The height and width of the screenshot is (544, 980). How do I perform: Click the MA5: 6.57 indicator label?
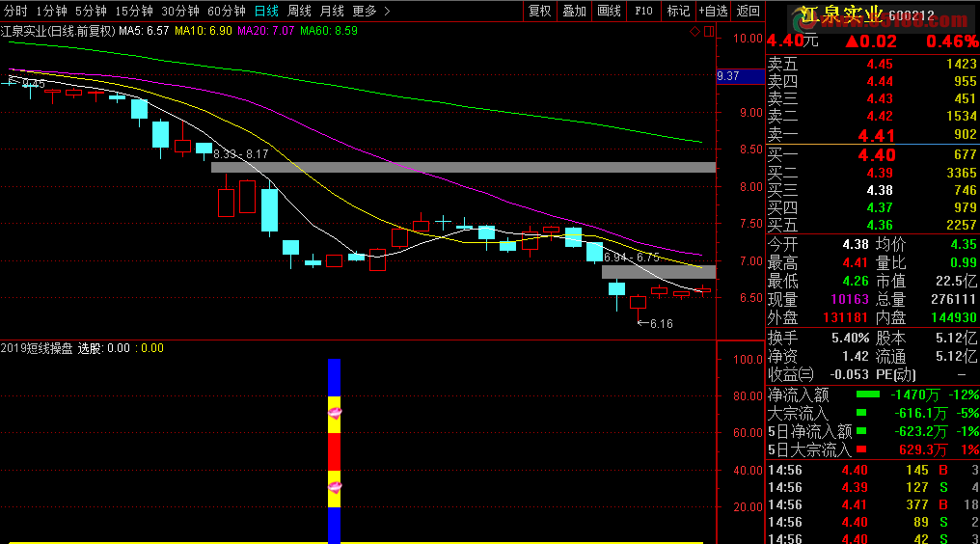click(144, 31)
